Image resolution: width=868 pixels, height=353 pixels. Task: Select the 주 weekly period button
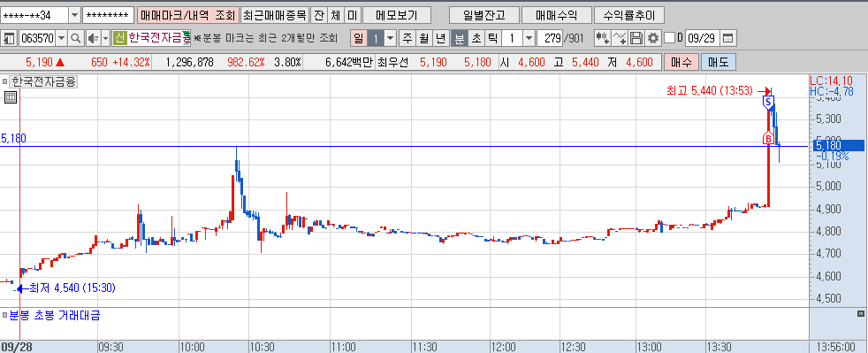(407, 38)
